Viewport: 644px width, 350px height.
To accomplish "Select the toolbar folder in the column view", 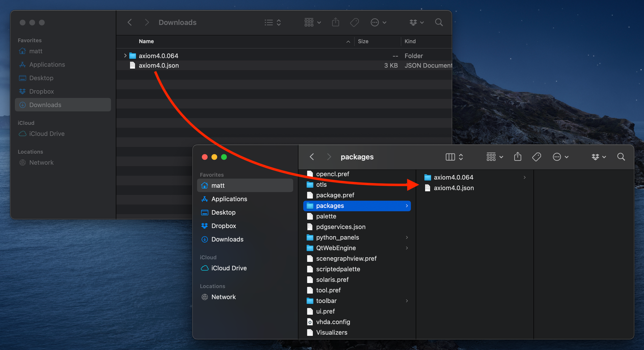I will pos(357,301).
